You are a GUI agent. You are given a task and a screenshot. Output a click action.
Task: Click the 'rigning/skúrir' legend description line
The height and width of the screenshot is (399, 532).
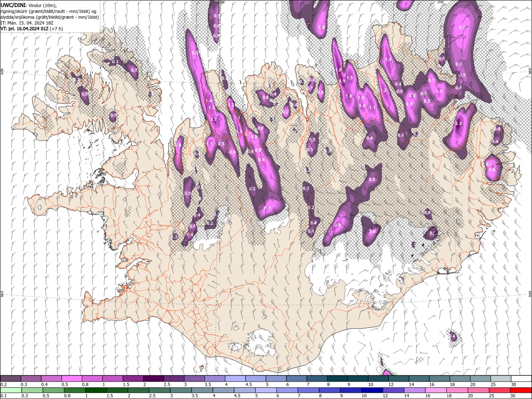click(x=49, y=11)
